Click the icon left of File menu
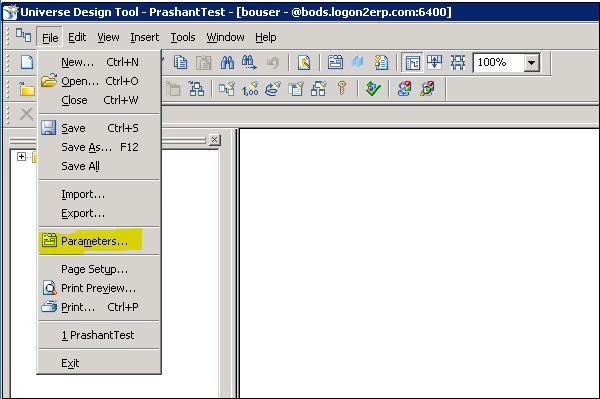 click(23, 36)
